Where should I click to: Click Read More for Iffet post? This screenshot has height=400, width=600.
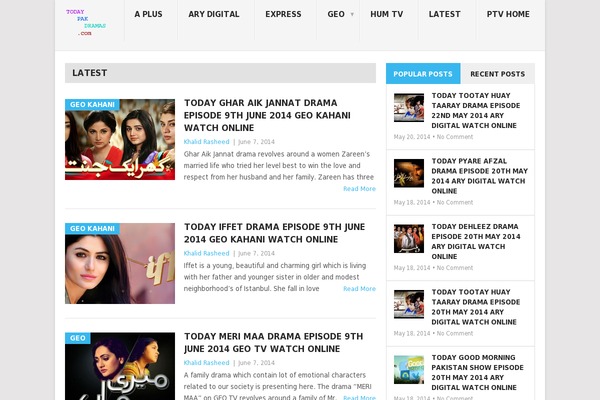click(359, 289)
